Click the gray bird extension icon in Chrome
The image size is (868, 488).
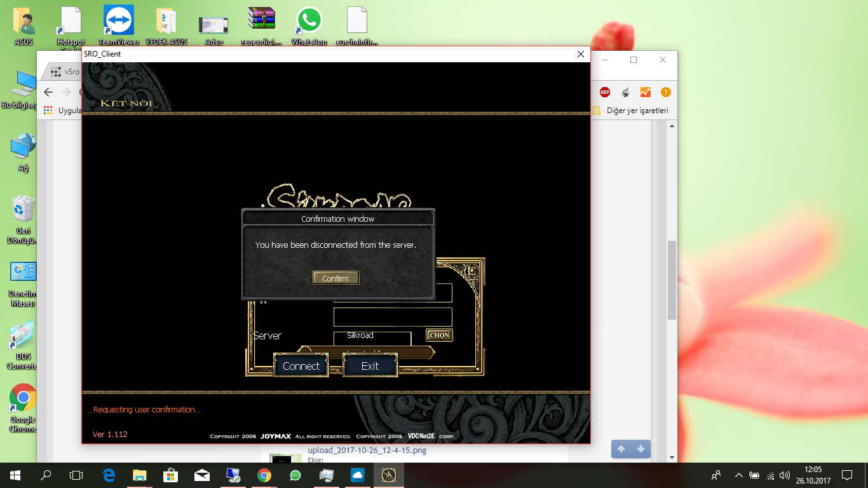[625, 92]
